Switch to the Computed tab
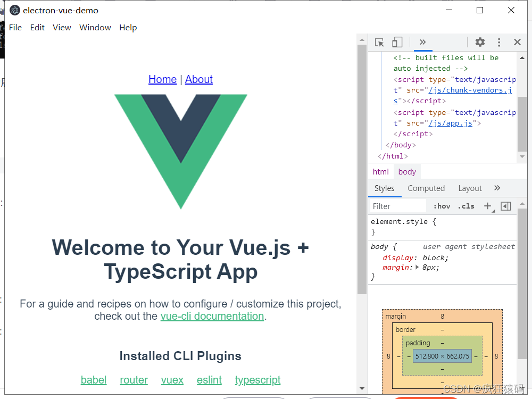Viewport: 532px width, 399px height. [x=426, y=188]
